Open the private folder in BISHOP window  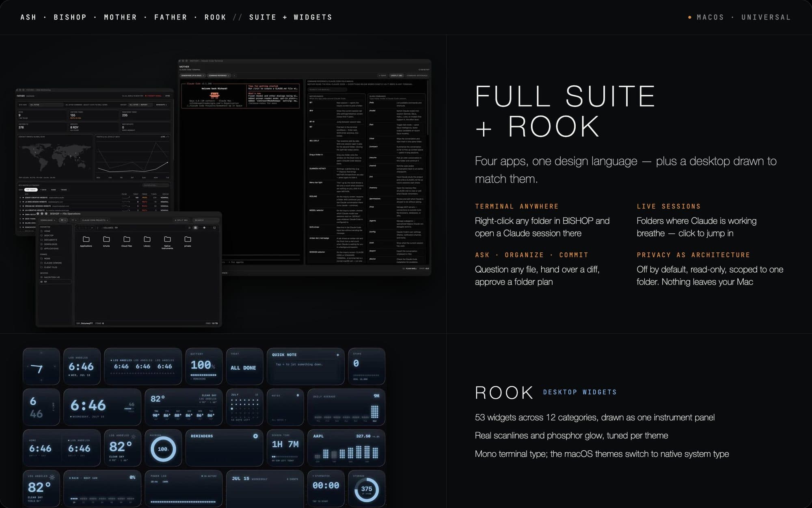tap(188, 241)
